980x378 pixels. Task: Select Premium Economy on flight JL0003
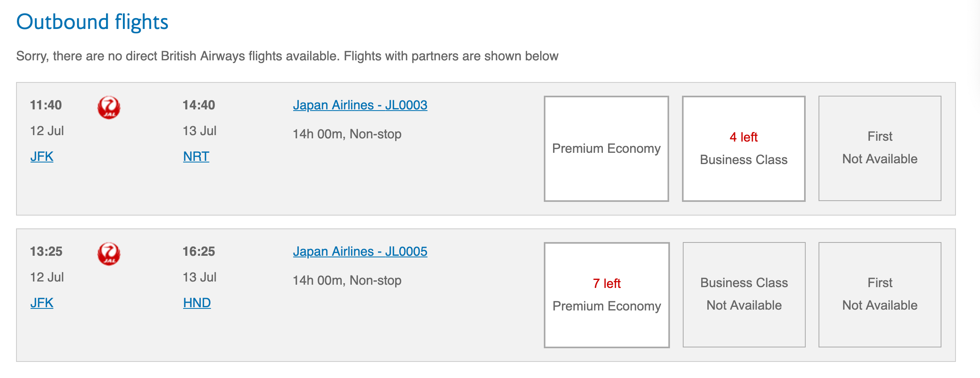[606, 148]
